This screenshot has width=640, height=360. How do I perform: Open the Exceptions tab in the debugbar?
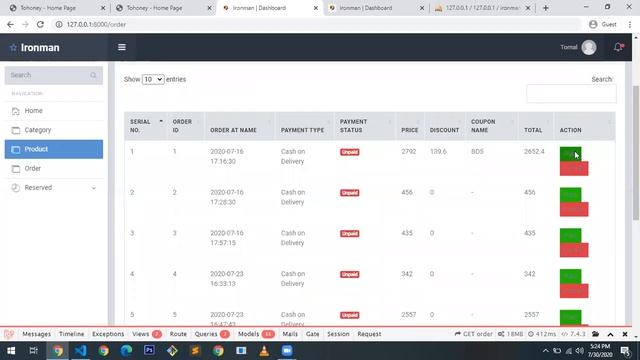[108, 334]
